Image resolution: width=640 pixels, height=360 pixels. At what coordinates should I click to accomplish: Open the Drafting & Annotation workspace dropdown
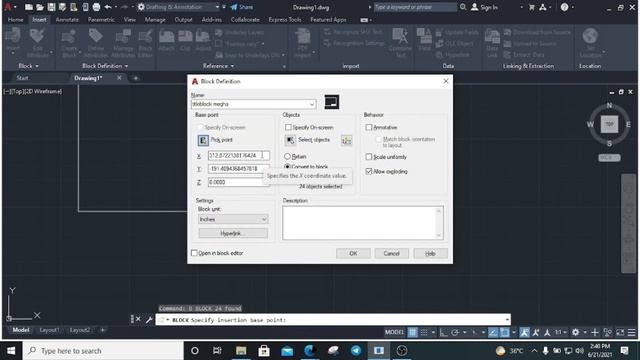pyautogui.click(x=217, y=7)
